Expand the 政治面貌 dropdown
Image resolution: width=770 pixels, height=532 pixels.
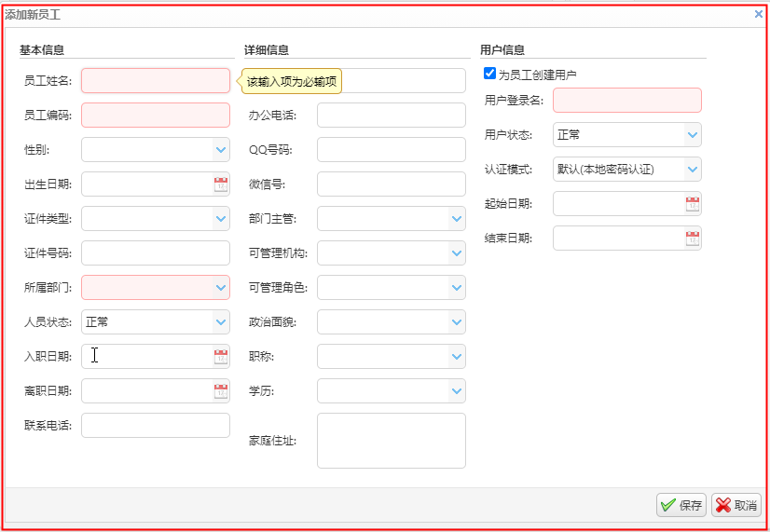(x=457, y=322)
